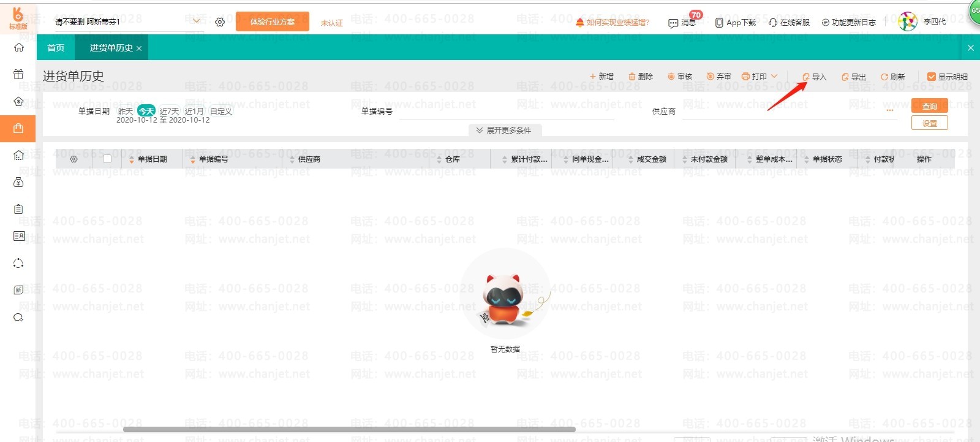Open the circular dots sidebar icon
This screenshot has width=980, height=442.
tap(18, 263)
